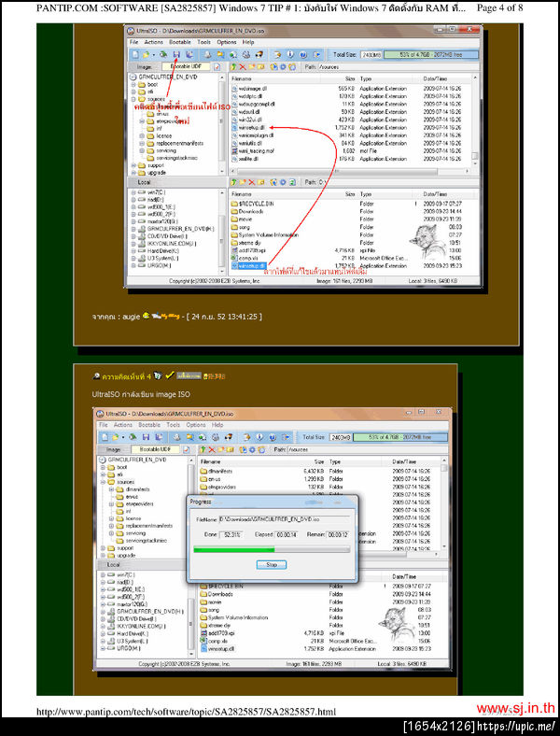Click green Up arrow beside /sources path, upper window
The image size is (560, 736).
[x=234, y=66]
